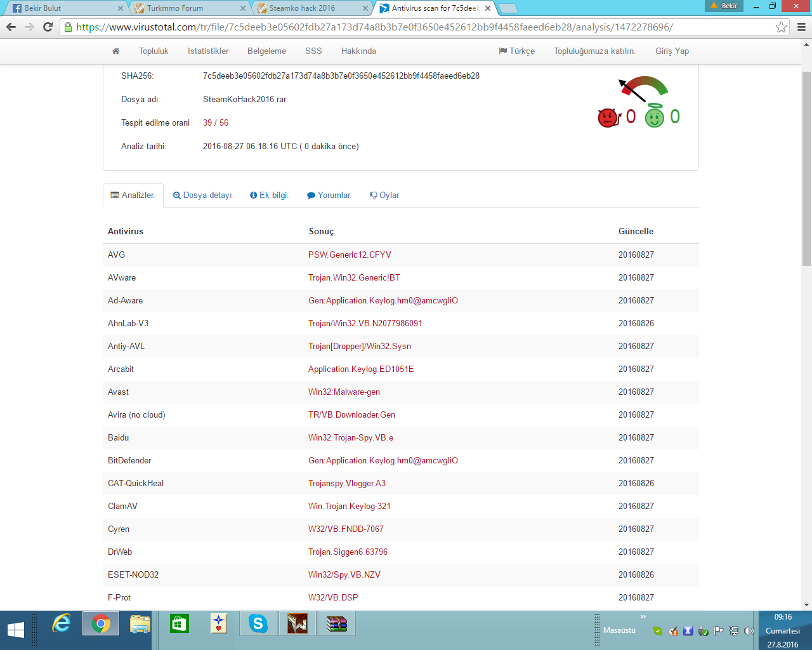
Task: Open the Solitaire cards taskbar icon
Action: (x=219, y=624)
